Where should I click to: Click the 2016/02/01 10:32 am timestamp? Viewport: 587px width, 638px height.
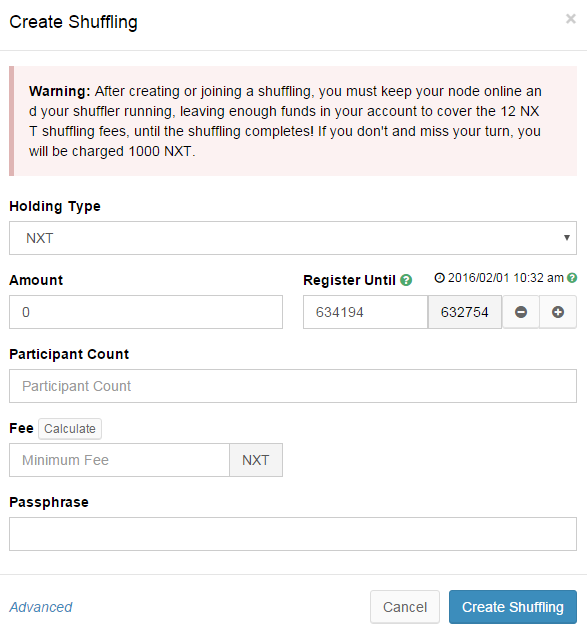tap(506, 278)
